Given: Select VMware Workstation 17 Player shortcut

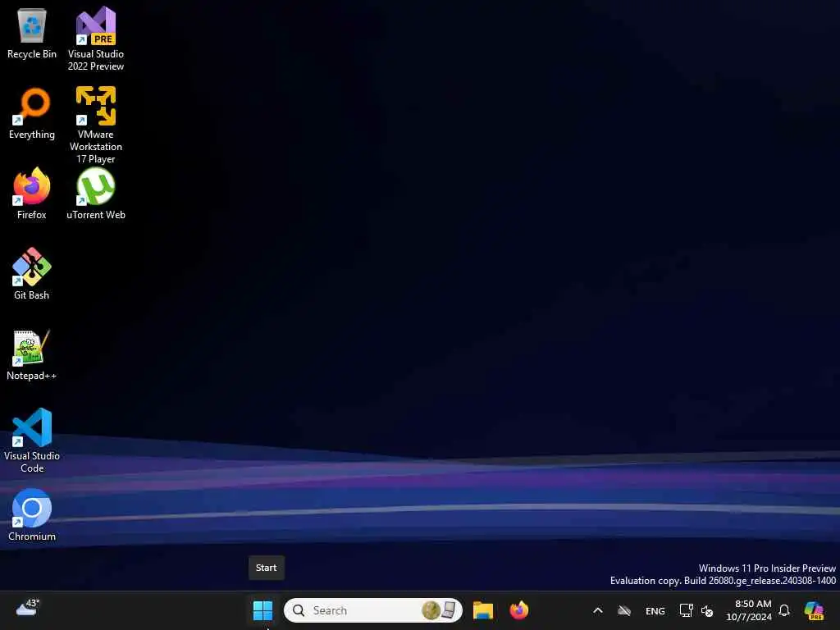Looking at the screenshot, I should [96, 125].
